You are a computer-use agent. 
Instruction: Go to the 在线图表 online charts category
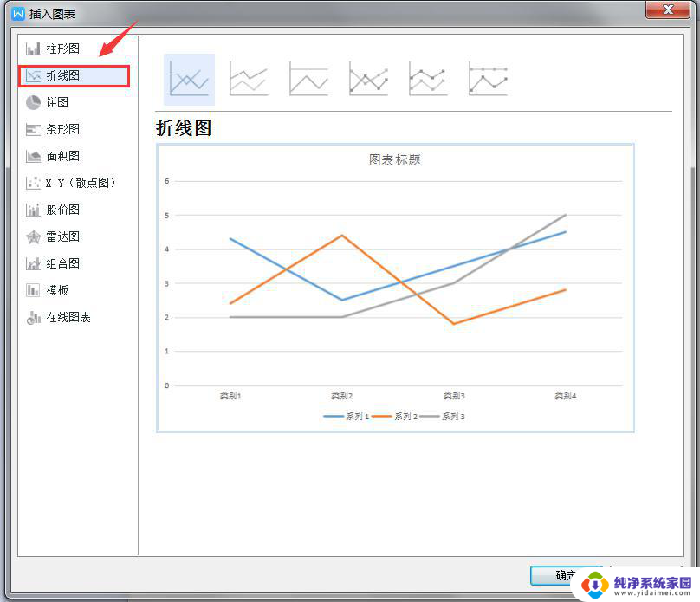tap(68, 317)
